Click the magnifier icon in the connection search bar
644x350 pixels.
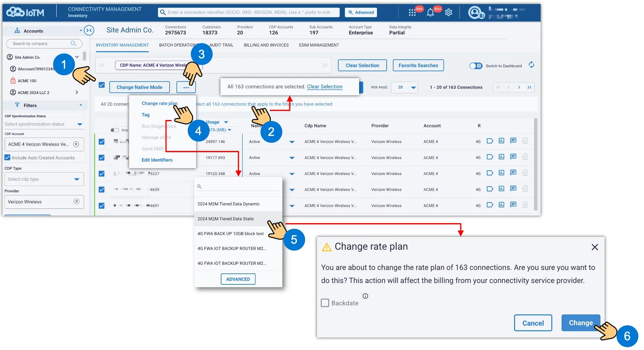click(x=163, y=12)
